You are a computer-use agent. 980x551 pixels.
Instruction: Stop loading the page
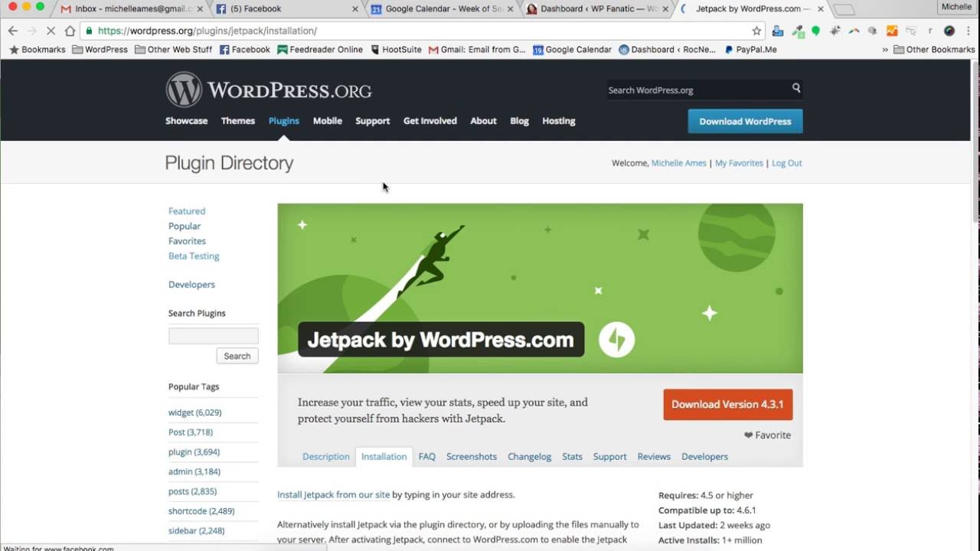pyautogui.click(x=51, y=31)
